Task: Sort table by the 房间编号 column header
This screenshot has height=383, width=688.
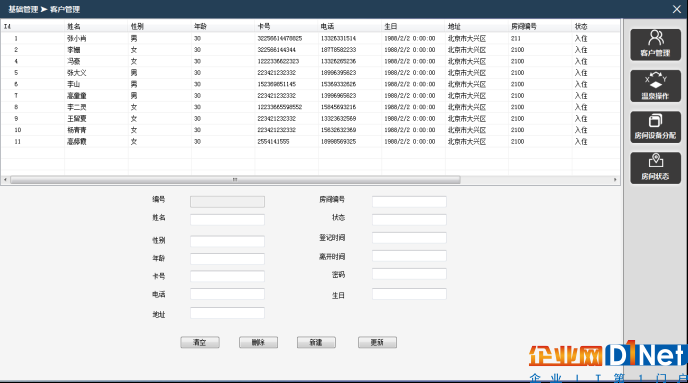Action: pyautogui.click(x=540, y=26)
